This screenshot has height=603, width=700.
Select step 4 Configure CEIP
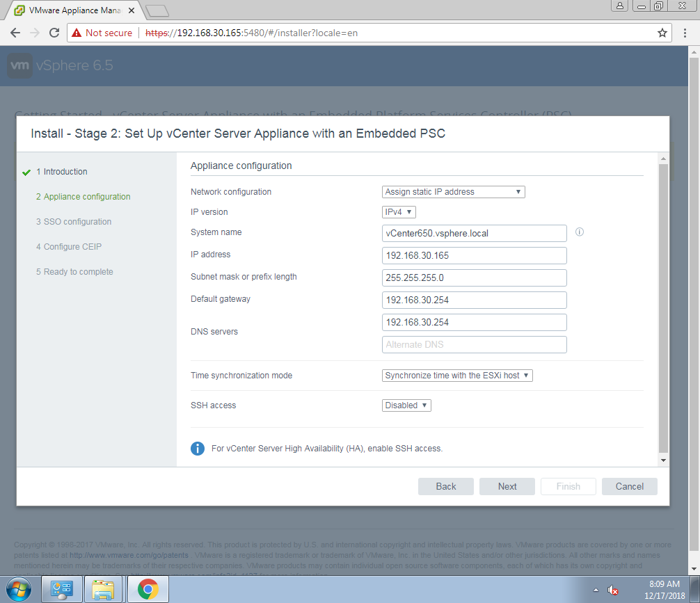click(69, 247)
